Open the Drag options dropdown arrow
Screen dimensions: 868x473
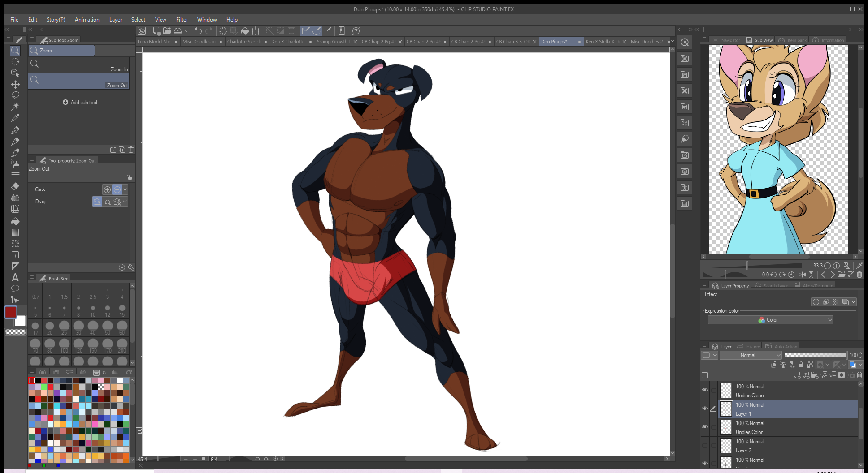point(125,202)
